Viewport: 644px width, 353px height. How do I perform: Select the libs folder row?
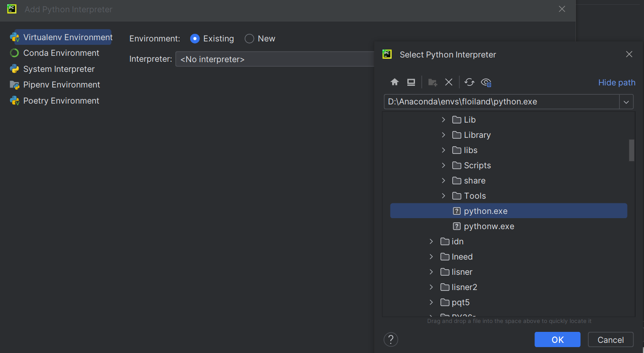[508, 150]
